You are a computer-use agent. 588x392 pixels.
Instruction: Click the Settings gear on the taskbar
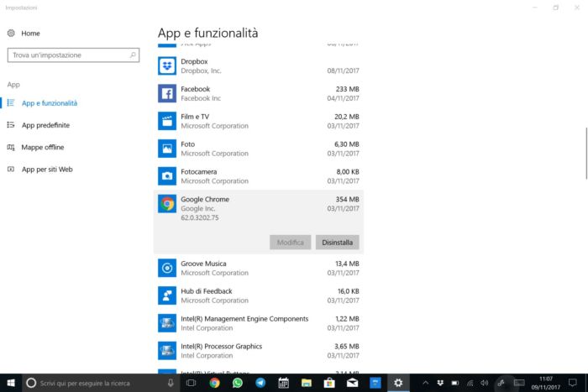click(x=398, y=383)
